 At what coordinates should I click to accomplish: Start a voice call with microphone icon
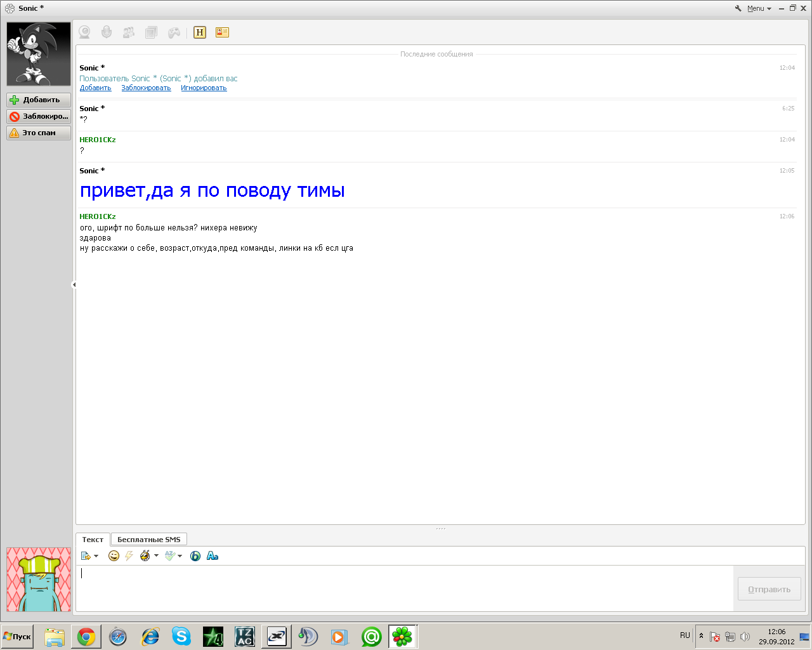[x=107, y=32]
